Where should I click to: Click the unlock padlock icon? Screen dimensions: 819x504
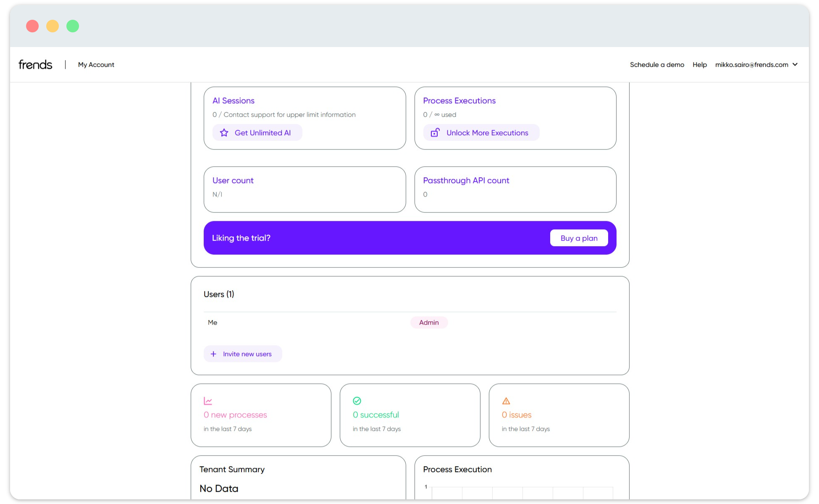tap(435, 133)
